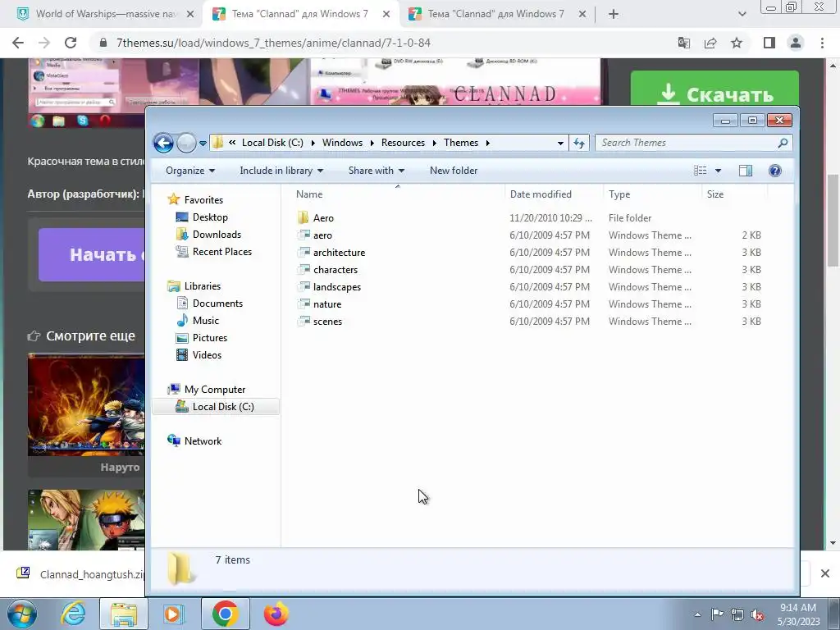Open Chrome three-dot menu

tap(822, 43)
